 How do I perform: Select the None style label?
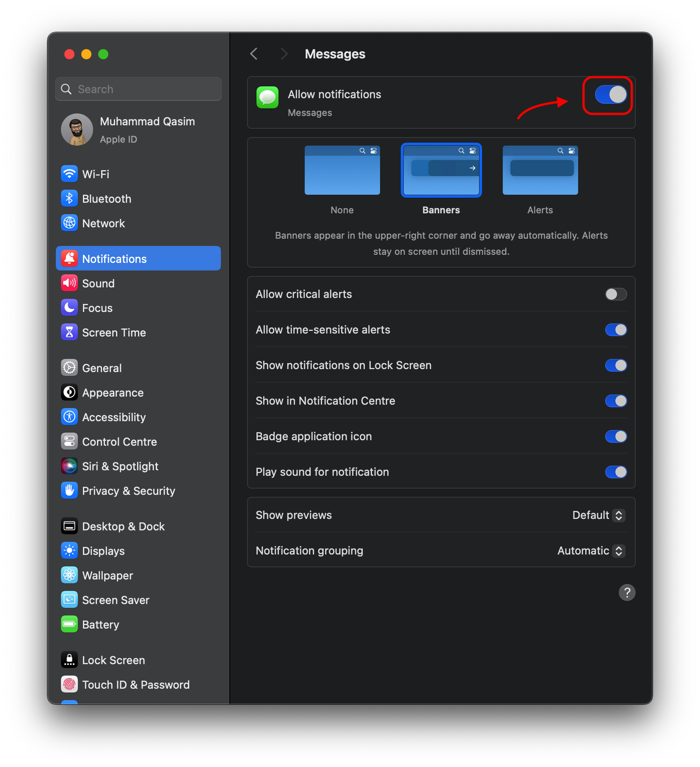(342, 210)
